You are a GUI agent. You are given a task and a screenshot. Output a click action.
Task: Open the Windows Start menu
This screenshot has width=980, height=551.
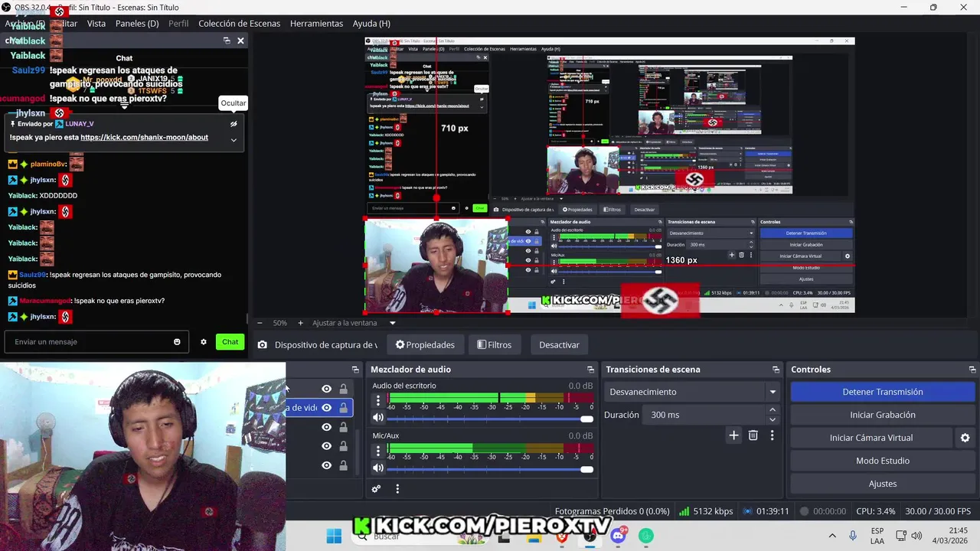[x=334, y=536]
